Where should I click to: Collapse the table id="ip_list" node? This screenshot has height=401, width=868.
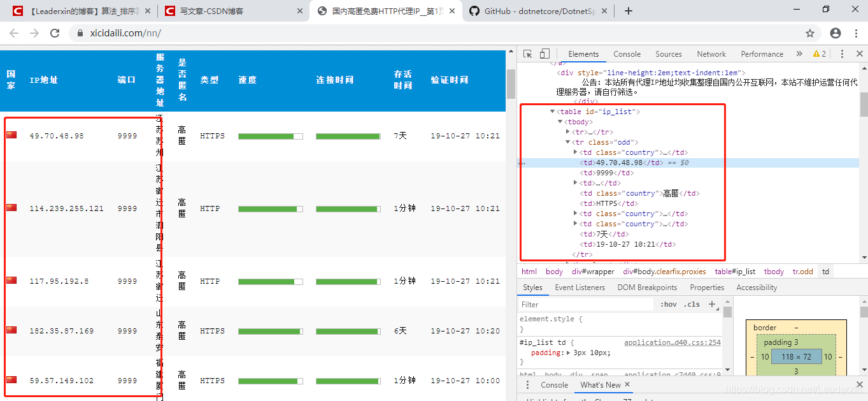coord(552,112)
